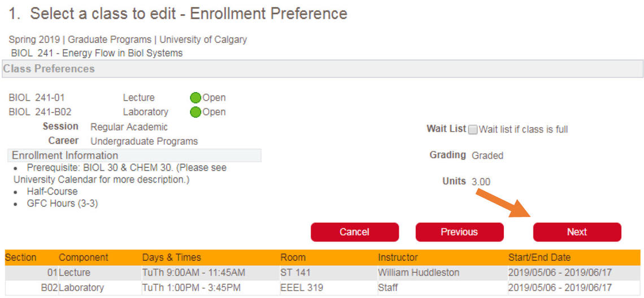Click the Graded grading value

point(488,156)
